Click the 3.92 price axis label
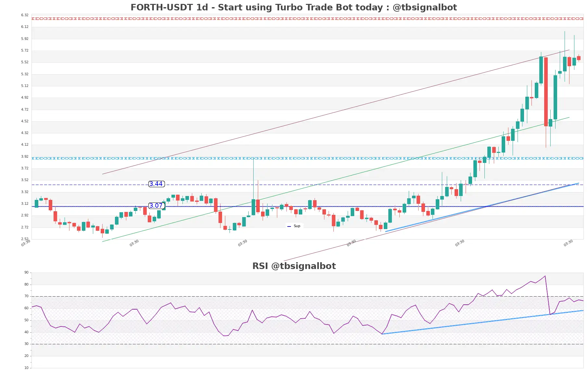The width and height of the screenshot is (588, 392). 25,156
